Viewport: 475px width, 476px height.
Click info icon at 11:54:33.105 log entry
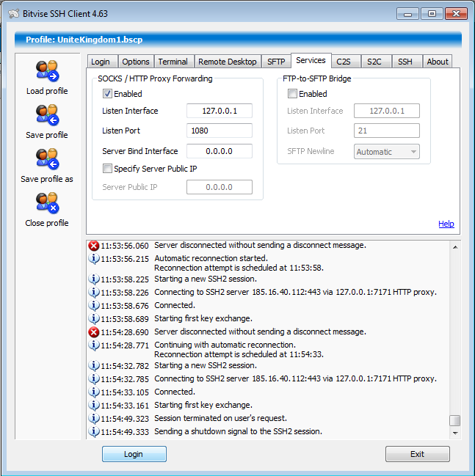93,392
